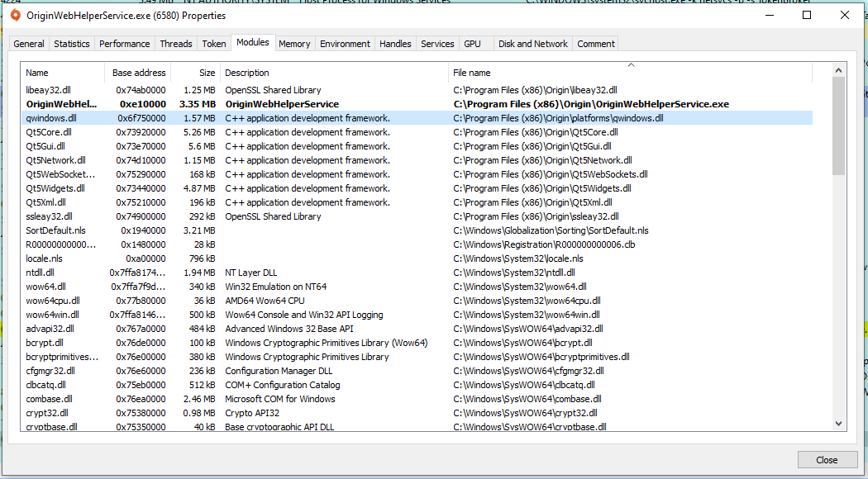Switch to the Environment tab
The image size is (868, 479).
coord(345,44)
